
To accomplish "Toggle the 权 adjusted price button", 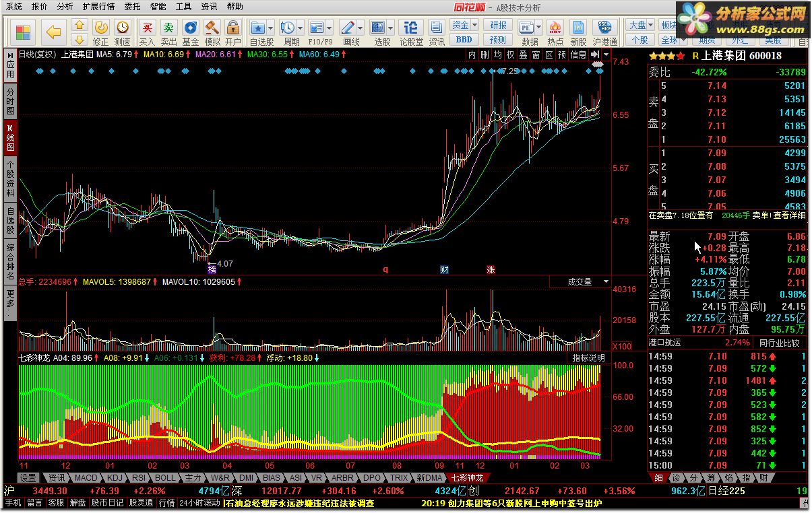I will coord(510,55).
